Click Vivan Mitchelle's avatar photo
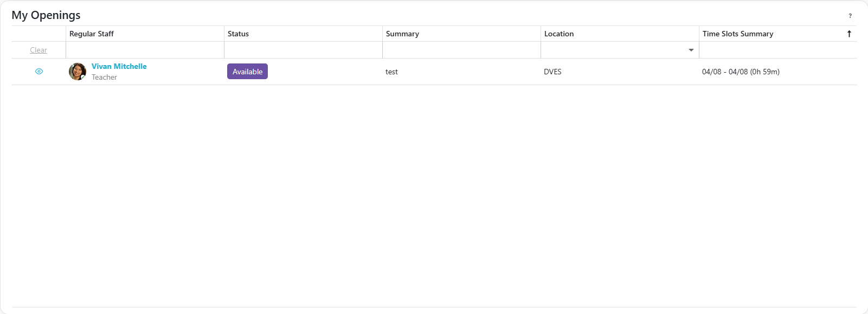 [x=78, y=72]
